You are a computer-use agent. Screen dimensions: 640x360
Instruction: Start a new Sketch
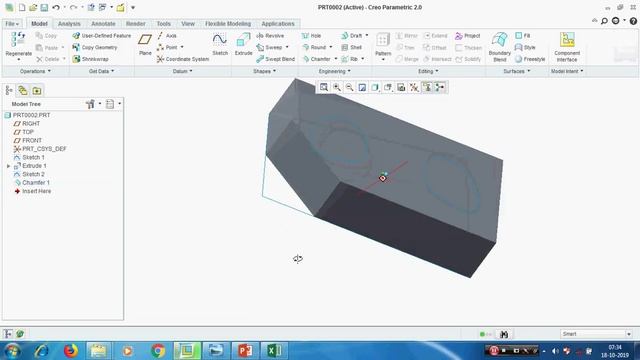pos(220,44)
